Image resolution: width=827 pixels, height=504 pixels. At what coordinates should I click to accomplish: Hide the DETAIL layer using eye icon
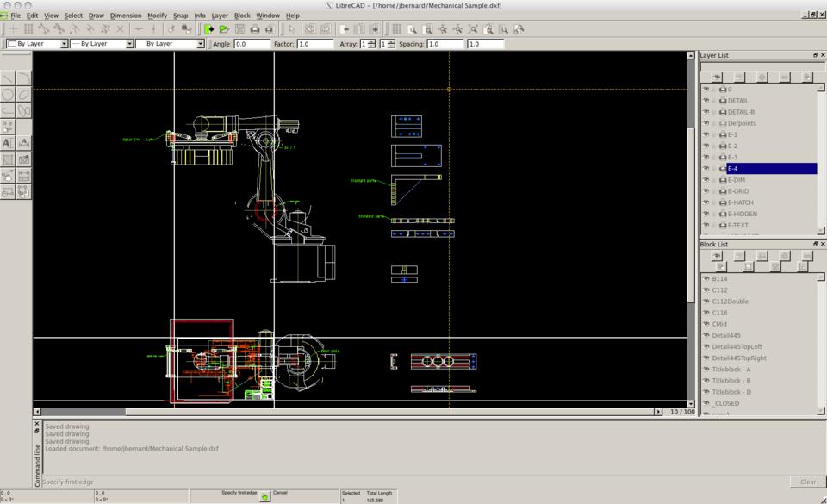point(706,101)
